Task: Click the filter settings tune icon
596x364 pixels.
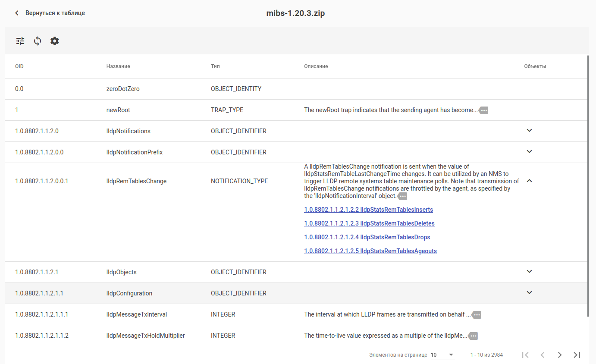Action: coord(20,41)
